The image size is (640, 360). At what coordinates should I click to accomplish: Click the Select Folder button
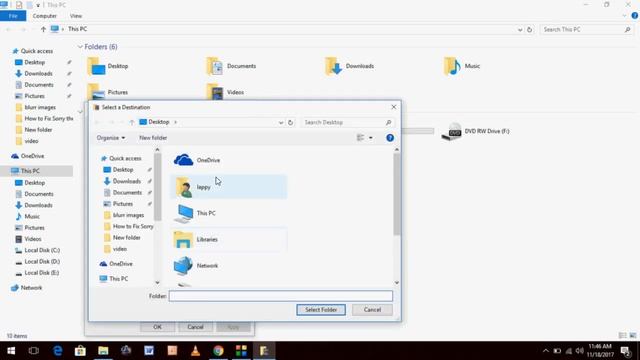321,310
